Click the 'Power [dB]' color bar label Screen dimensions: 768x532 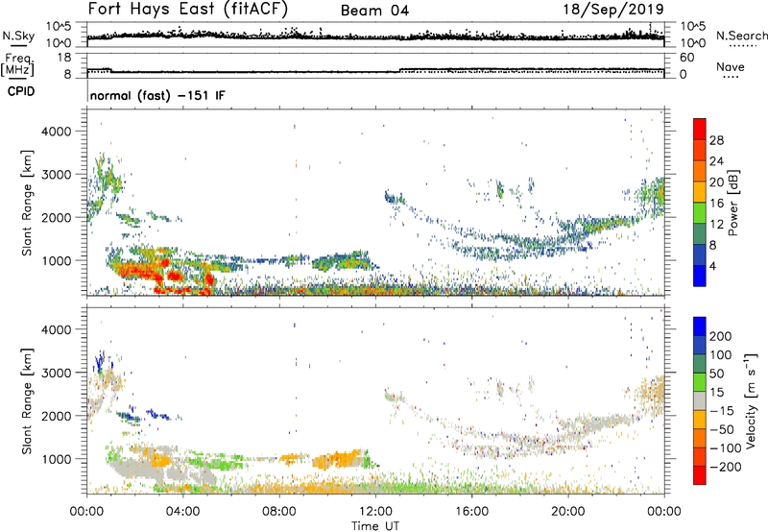[732, 203]
